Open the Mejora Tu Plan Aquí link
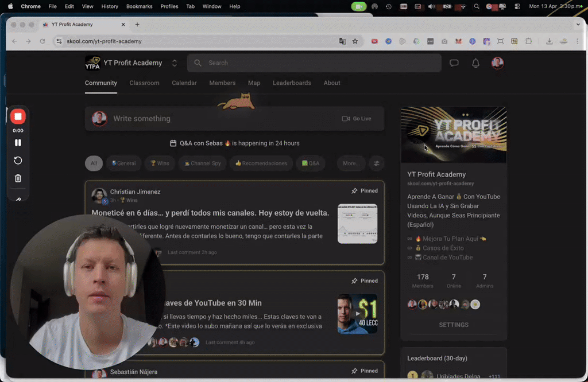 coord(450,239)
